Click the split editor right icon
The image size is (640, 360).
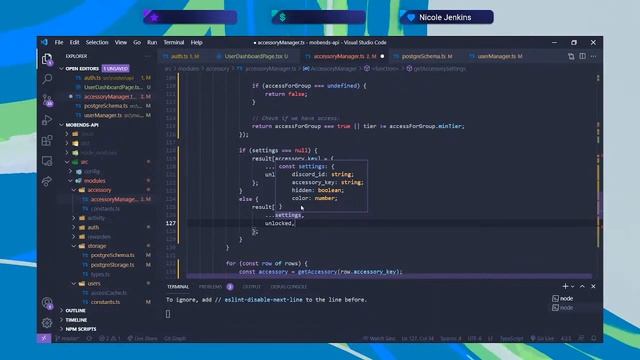[x=582, y=56]
